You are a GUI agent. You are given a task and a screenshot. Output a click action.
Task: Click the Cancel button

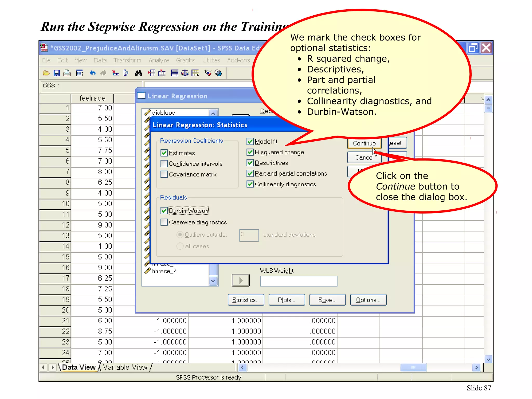click(364, 157)
